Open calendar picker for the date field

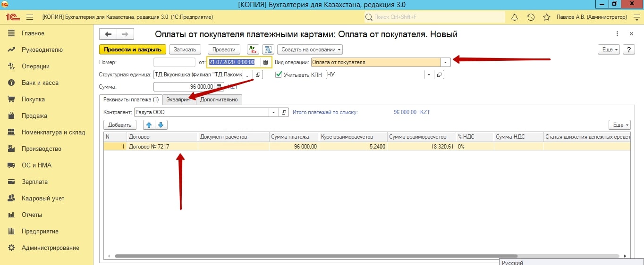[x=265, y=62]
